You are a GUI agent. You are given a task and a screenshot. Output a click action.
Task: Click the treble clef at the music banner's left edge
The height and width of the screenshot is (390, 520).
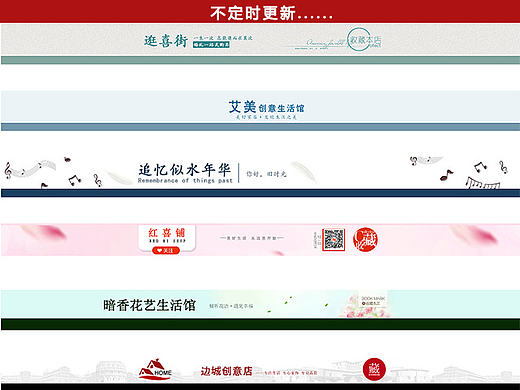click(8, 170)
